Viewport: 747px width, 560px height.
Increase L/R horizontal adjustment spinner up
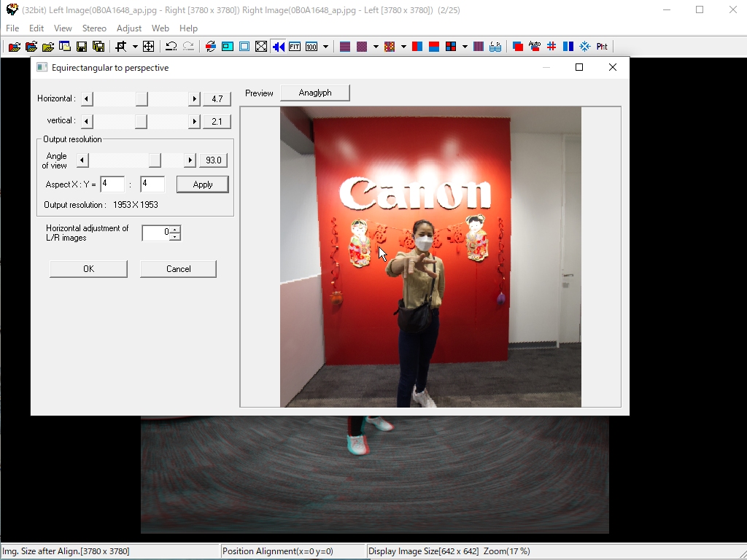(x=175, y=230)
